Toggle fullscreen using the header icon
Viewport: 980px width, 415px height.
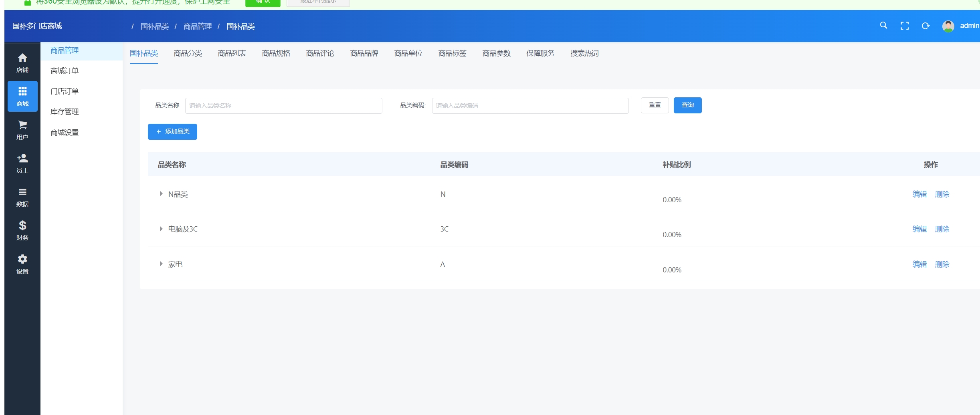pyautogui.click(x=905, y=26)
